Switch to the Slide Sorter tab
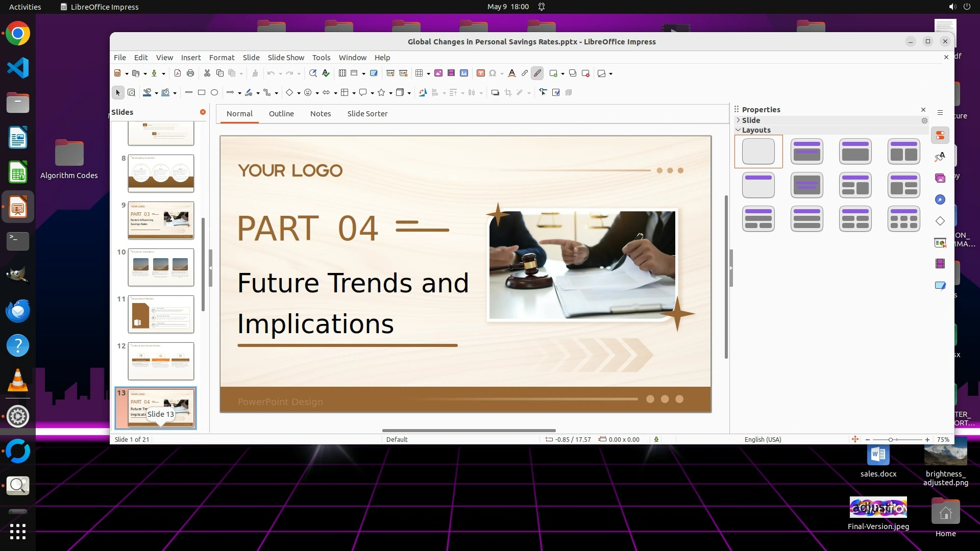980x551 pixels. 367,114
